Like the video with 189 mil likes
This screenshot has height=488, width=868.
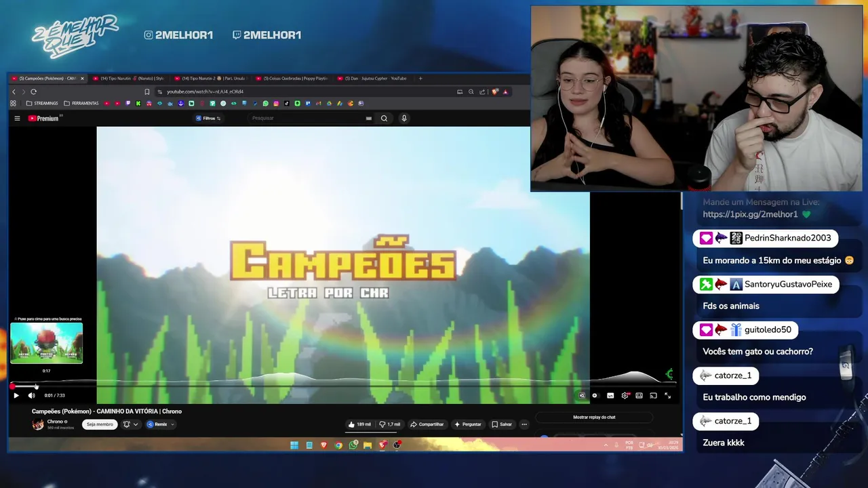pos(359,424)
